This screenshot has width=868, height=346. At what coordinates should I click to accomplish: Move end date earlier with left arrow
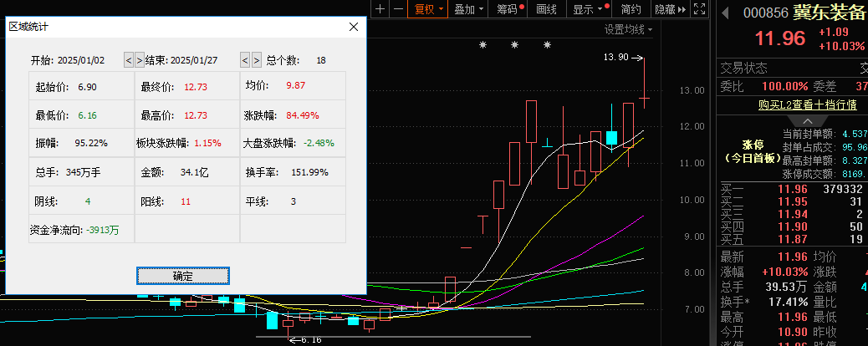tap(245, 60)
